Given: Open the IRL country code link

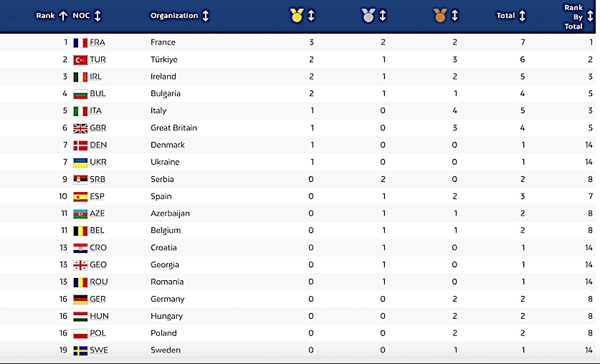Looking at the screenshot, I should [97, 77].
